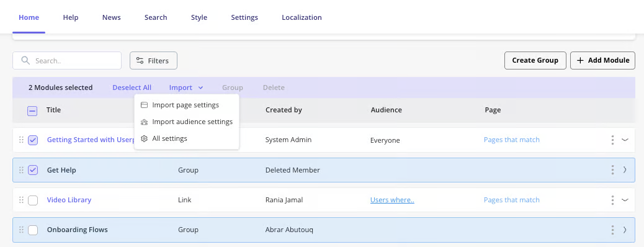Image resolution: width=644 pixels, height=247 pixels.
Task: Toggle the select-all checkbox in the header
Action: (x=32, y=110)
